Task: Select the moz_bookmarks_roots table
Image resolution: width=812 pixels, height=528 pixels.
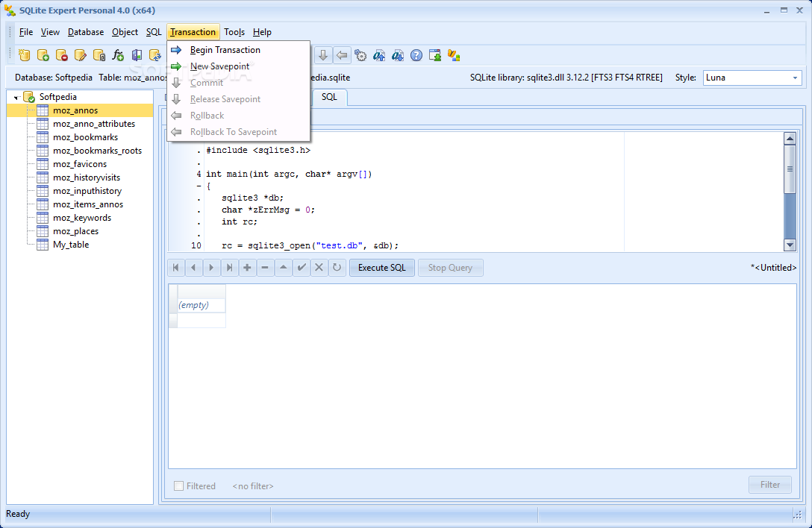Action: (x=97, y=151)
